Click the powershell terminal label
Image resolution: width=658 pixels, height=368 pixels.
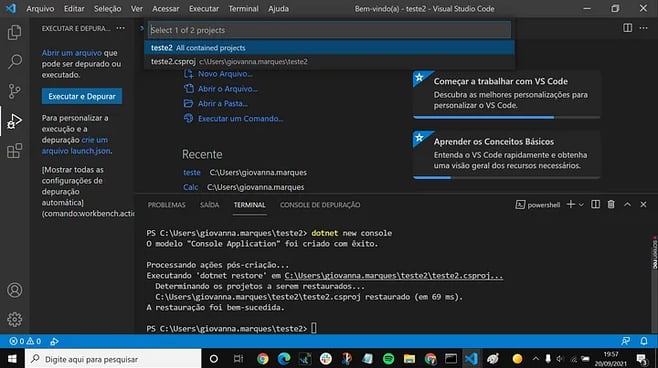(538, 205)
